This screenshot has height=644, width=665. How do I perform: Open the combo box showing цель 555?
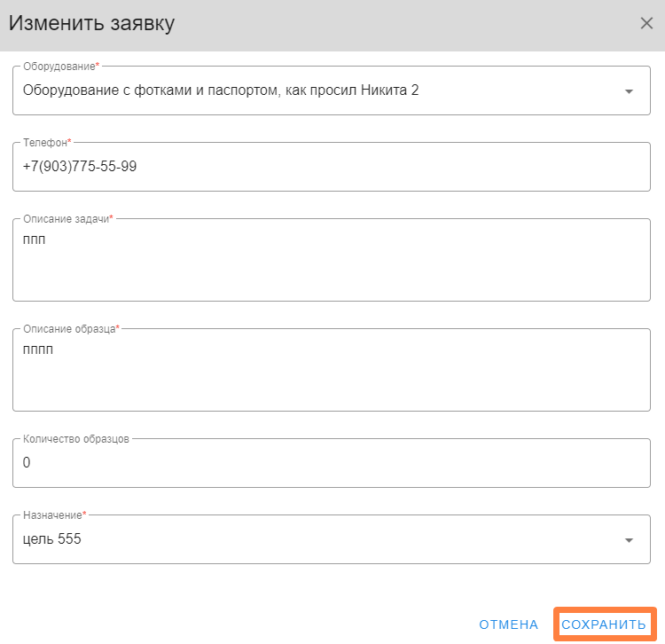tap(310, 538)
